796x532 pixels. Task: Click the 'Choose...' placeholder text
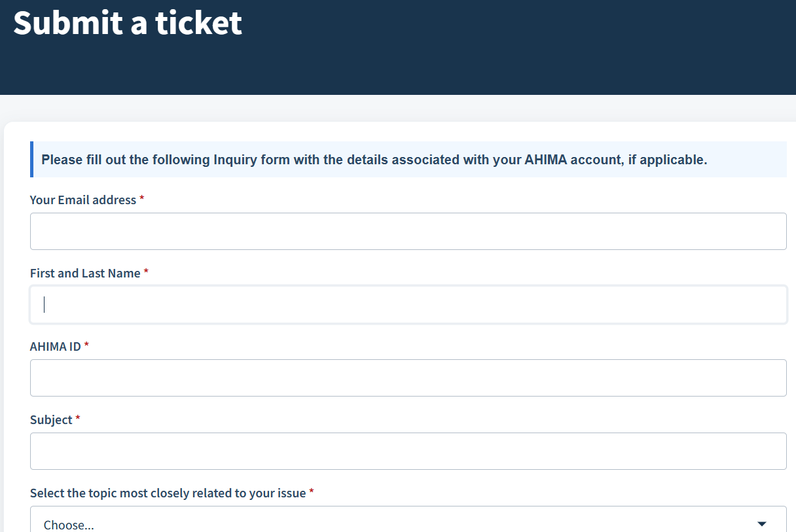(69, 525)
